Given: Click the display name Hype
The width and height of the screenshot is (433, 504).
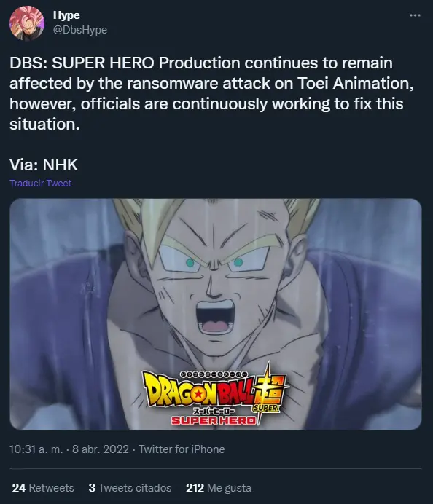Looking at the screenshot, I should (x=66, y=15).
